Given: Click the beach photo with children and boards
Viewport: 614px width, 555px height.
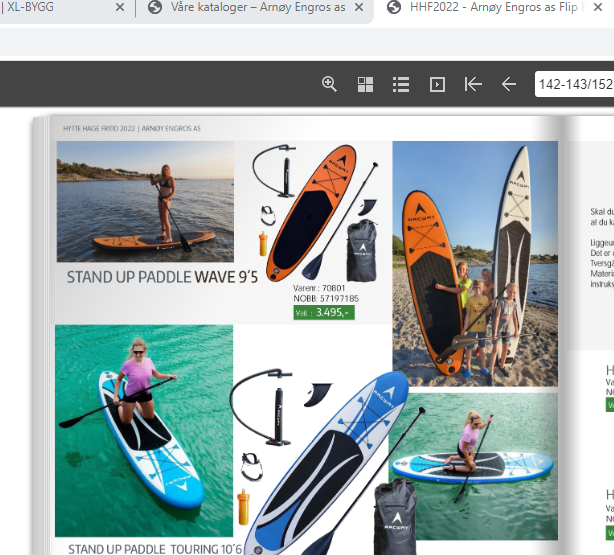Looking at the screenshot, I should [x=475, y=264].
